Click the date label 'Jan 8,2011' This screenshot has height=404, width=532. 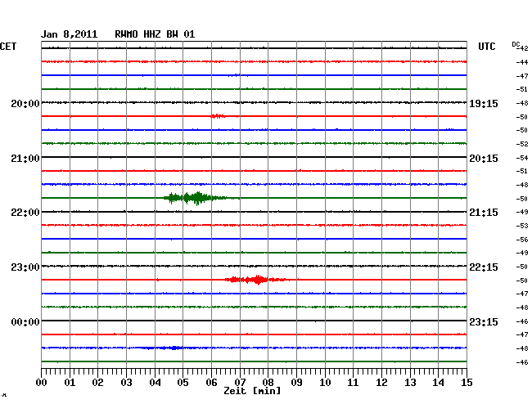[x=70, y=34]
